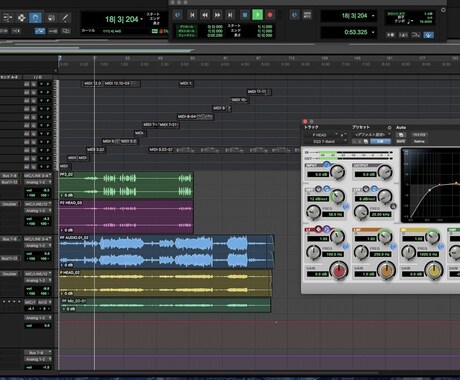Toggle the highlighted blue edit-mode button under Grabber
The image size is (460, 380).
pyautogui.click(x=40, y=31)
